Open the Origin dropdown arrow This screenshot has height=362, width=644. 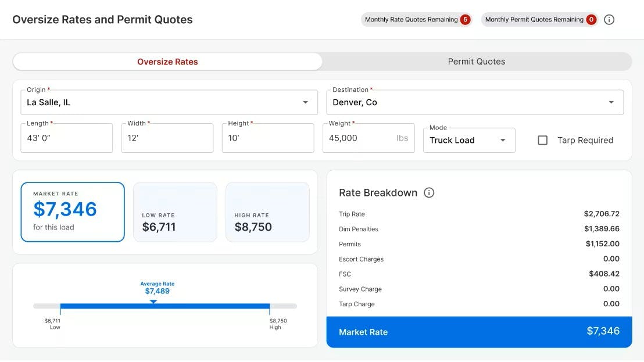(x=305, y=103)
